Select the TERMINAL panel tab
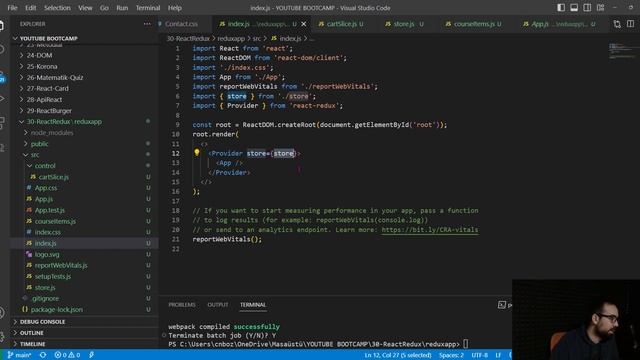The image size is (640, 360). pyautogui.click(x=253, y=304)
